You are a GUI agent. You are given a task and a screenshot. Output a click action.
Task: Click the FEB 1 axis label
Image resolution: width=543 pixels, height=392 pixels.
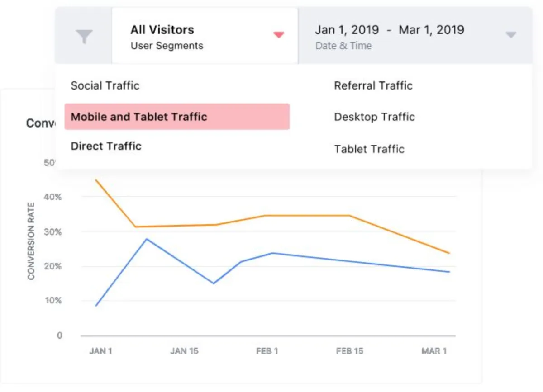pos(267,351)
